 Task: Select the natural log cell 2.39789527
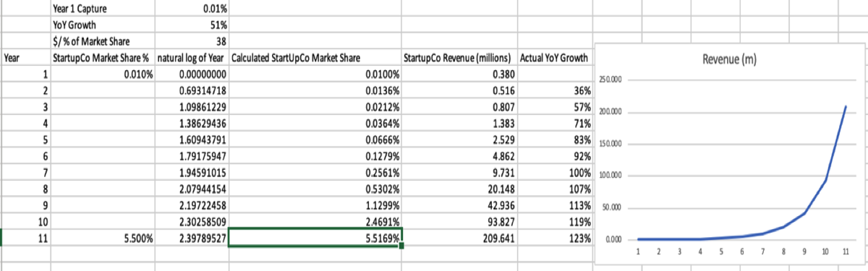click(192, 238)
